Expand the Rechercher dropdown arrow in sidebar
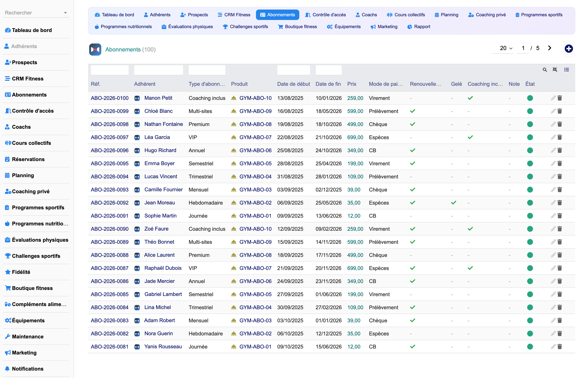This screenshot has width=588, height=378. 65,13
